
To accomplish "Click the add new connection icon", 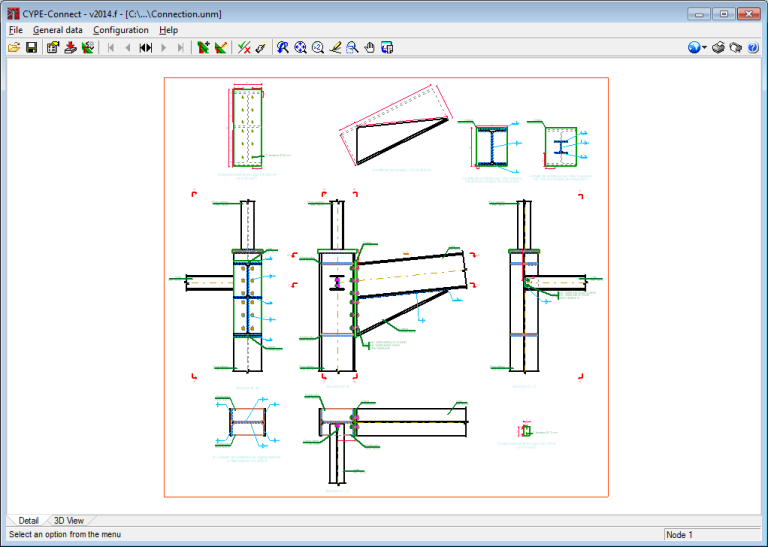I will click(x=203, y=48).
